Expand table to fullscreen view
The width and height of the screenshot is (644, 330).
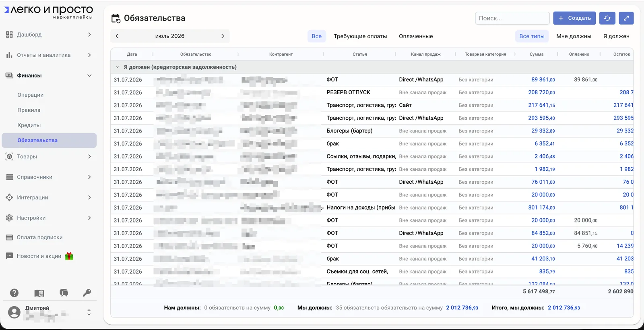point(626,18)
